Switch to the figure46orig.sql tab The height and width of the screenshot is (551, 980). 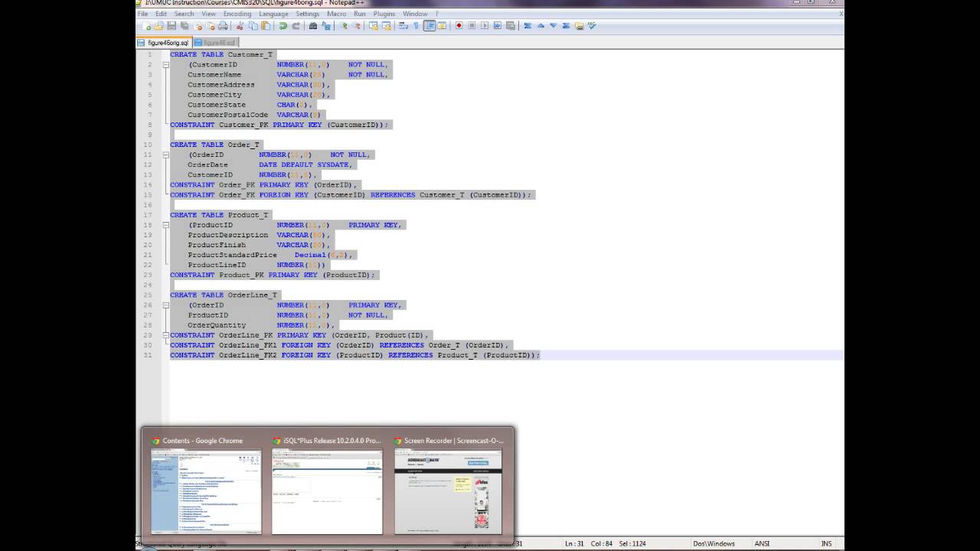coord(164,43)
